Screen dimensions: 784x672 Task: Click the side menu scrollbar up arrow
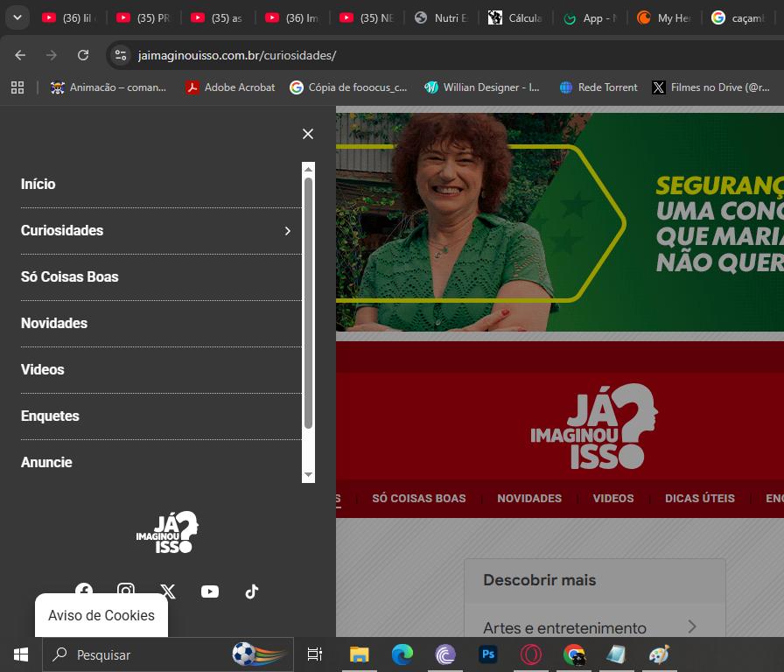point(309,169)
